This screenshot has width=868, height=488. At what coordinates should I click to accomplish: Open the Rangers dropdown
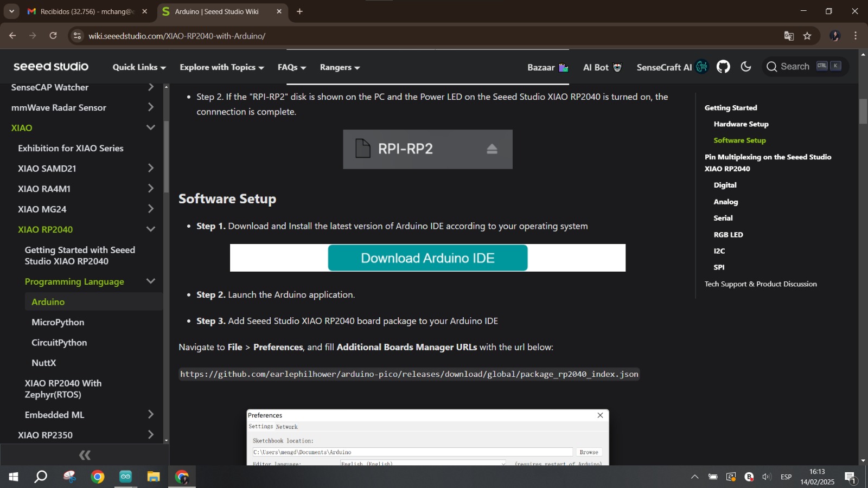pos(340,67)
